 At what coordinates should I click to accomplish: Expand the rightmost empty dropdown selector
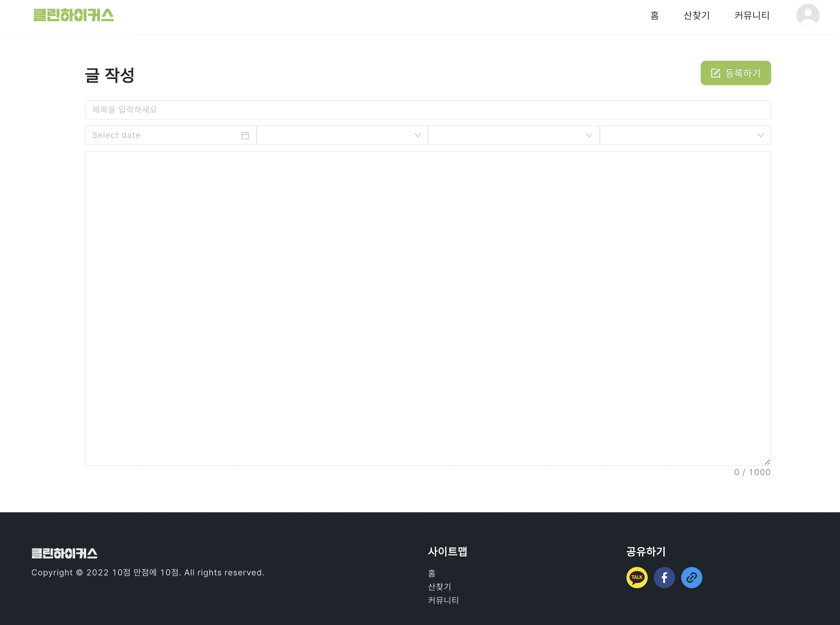[685, 135]
